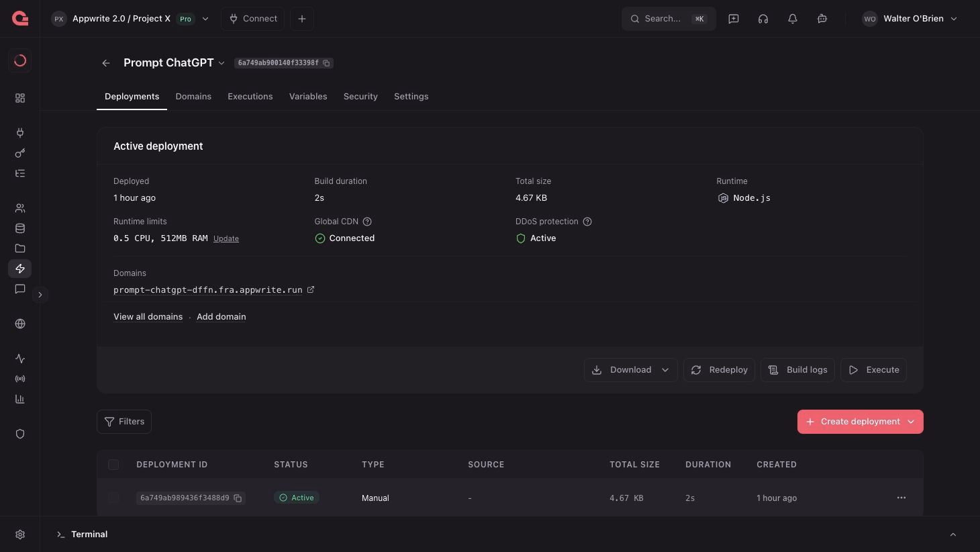Click the Search input field
980x552 pixels.
[x=669, y=19]
